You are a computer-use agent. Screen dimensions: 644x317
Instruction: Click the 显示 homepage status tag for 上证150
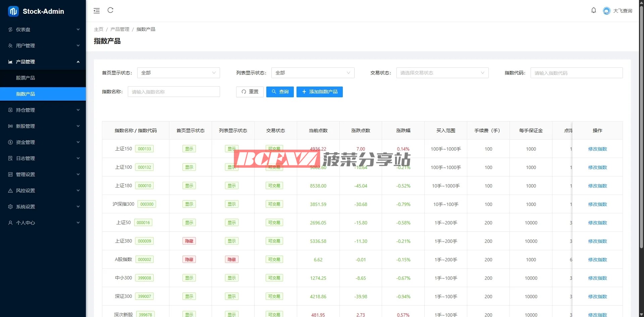point(189,149)
